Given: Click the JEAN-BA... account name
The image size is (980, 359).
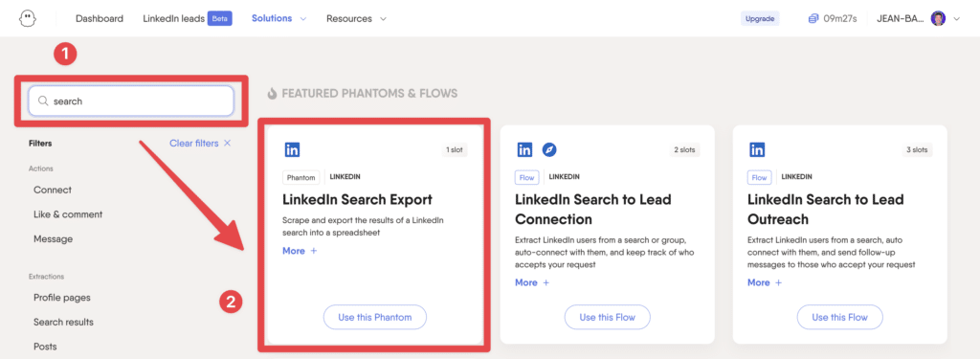Looking at the screenshot, I should (901, 19).
